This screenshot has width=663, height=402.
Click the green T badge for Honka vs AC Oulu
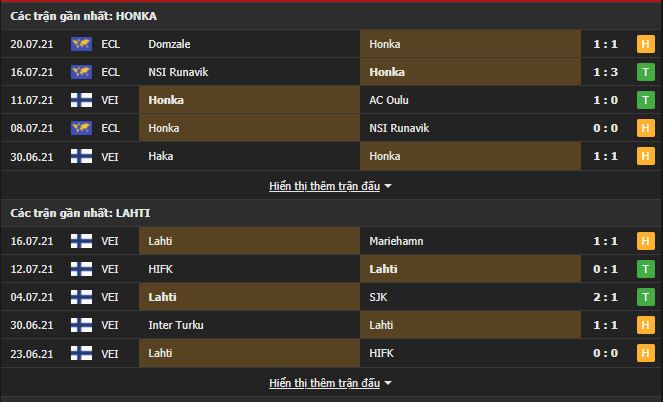[645, 100]
